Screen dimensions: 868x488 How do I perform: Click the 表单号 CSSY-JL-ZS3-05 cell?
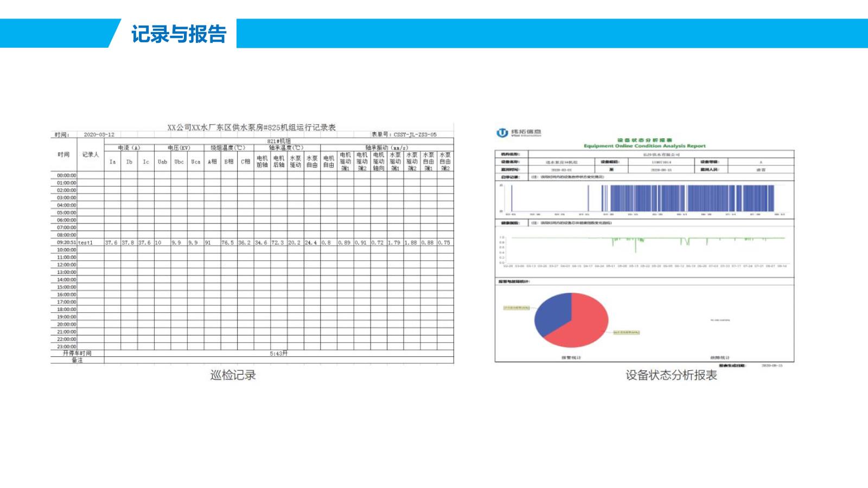click(x=404, y=134)
